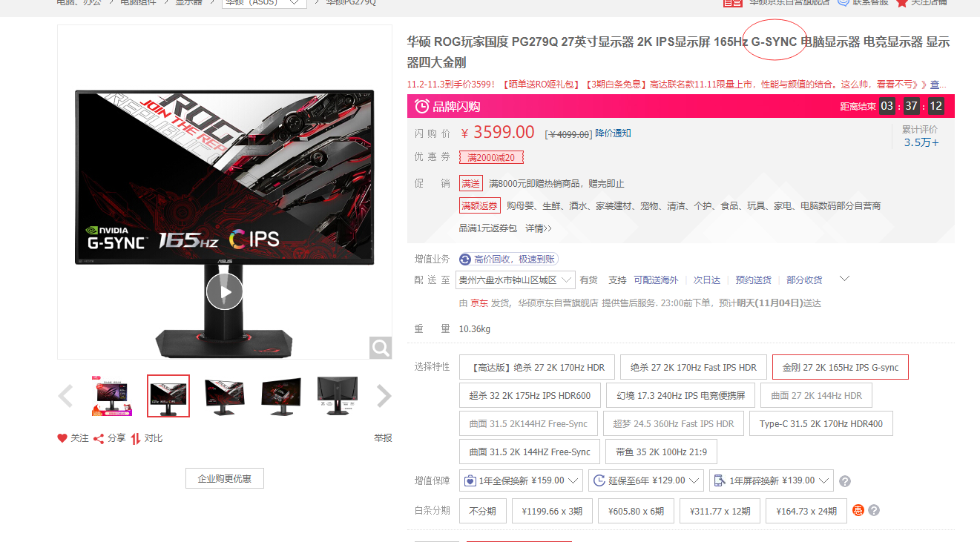Image resolution: width=980 pixels, height=542 pixels.
Task: Select 曲面 27 2K 144Hz HDR variant
Action: click(816, 395)
